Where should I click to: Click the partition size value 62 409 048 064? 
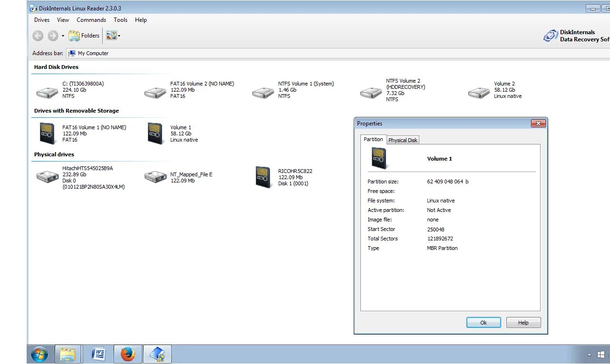448,182
